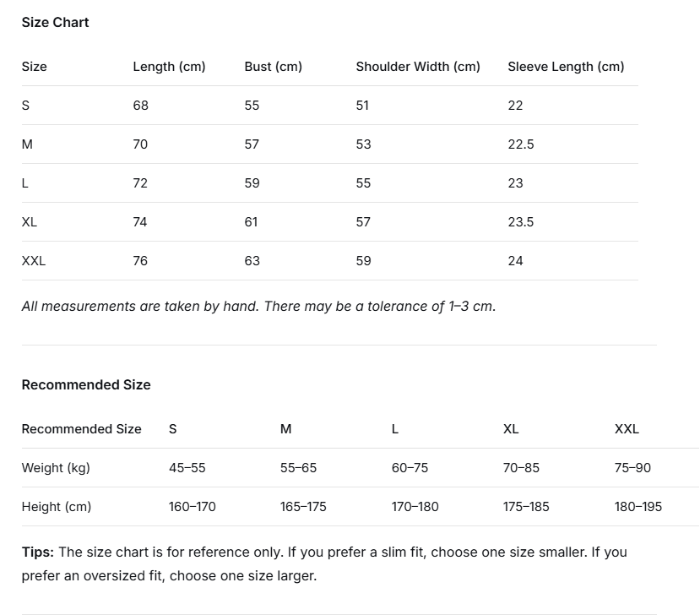The height and width of the screenshot is (615, 700).
Task: Select the Shoulder Width (cm) header
Action: [x=418, y=67]
